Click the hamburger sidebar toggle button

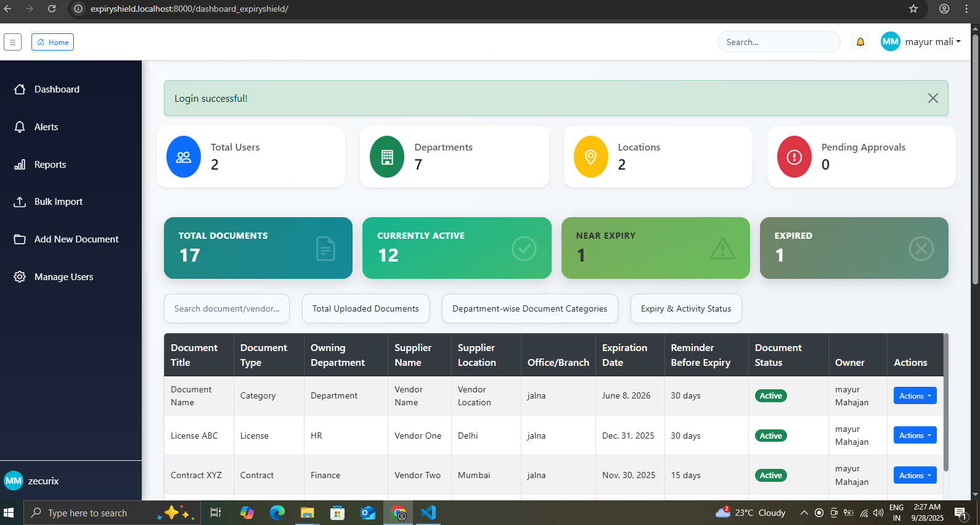[12, 42]
